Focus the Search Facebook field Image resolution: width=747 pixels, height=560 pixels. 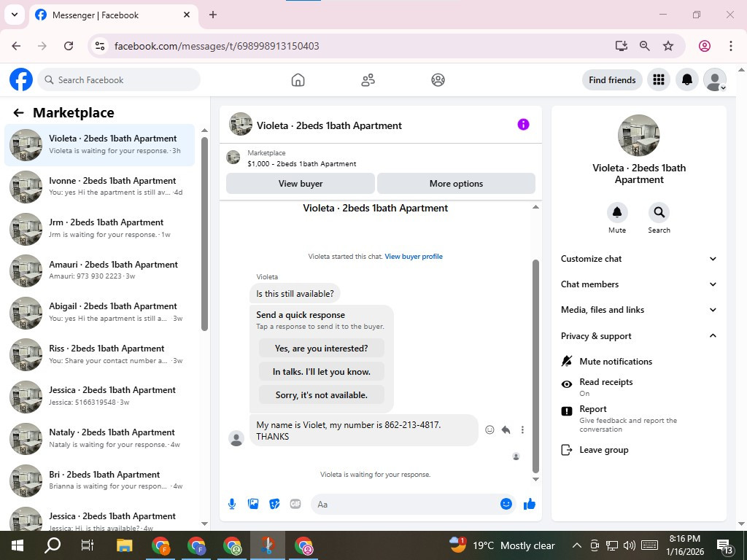(119, 79)
